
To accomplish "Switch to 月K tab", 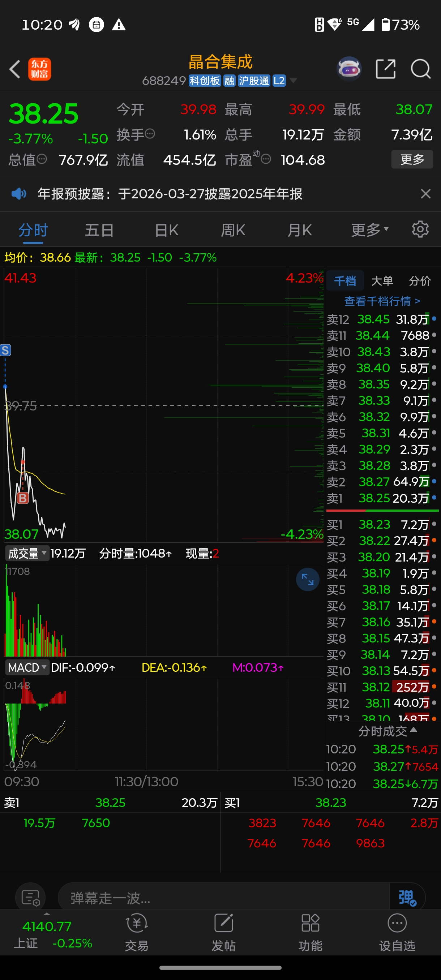I will click(299, 230).
